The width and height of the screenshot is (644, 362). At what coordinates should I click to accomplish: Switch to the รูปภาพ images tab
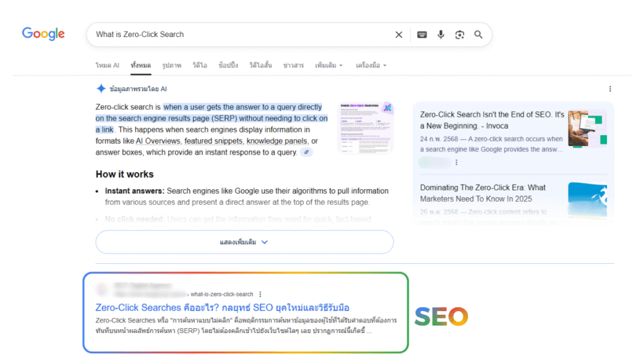click(171, 65)
